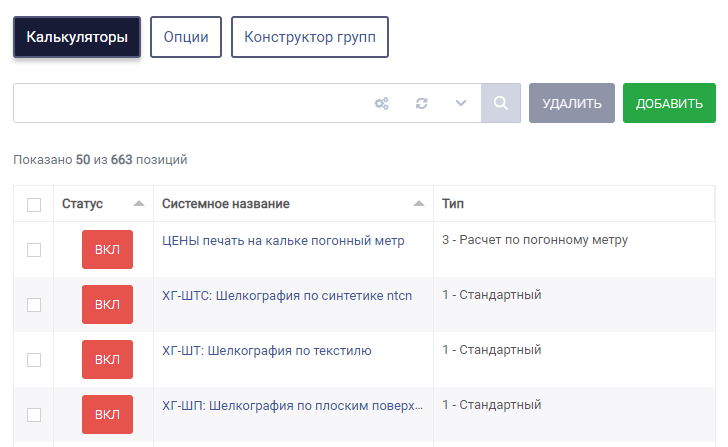Viewport: 728px width, 447px height.
Task: Mark the ХГ-ШП row checkbox
Action: click(x=34, y=415)
